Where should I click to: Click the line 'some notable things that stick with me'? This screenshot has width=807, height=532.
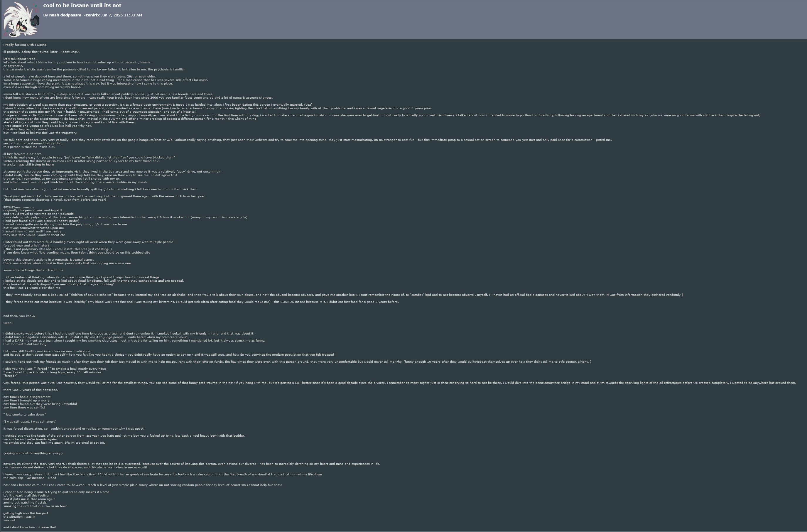[33, 270]
